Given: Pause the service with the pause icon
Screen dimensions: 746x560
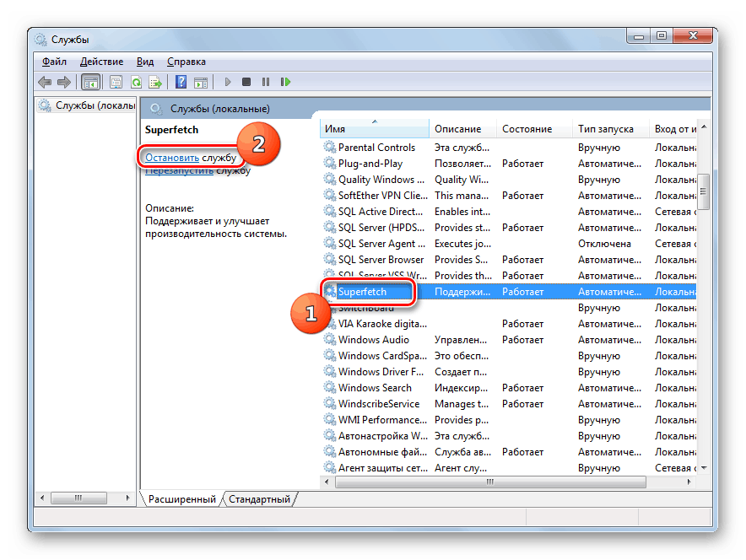Looking at the screenshot, I should [x=266, y=81].
